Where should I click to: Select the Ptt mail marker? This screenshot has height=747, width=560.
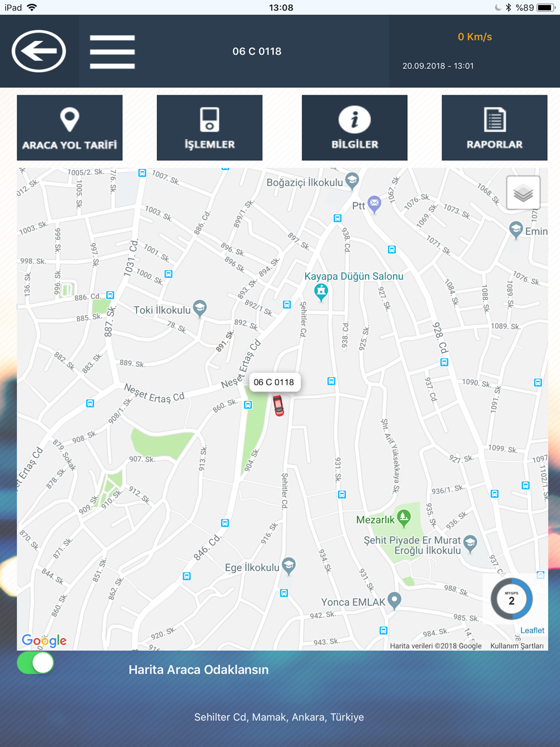374,204
